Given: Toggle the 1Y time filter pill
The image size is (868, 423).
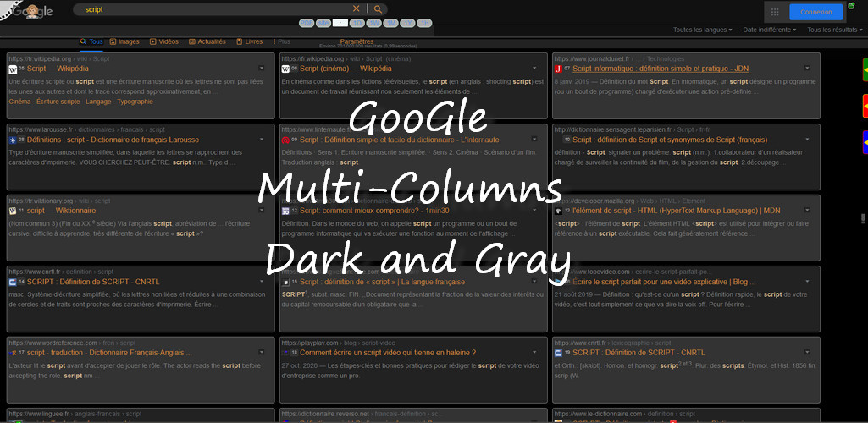Looking at the screenshot, I should coord(408,23).
